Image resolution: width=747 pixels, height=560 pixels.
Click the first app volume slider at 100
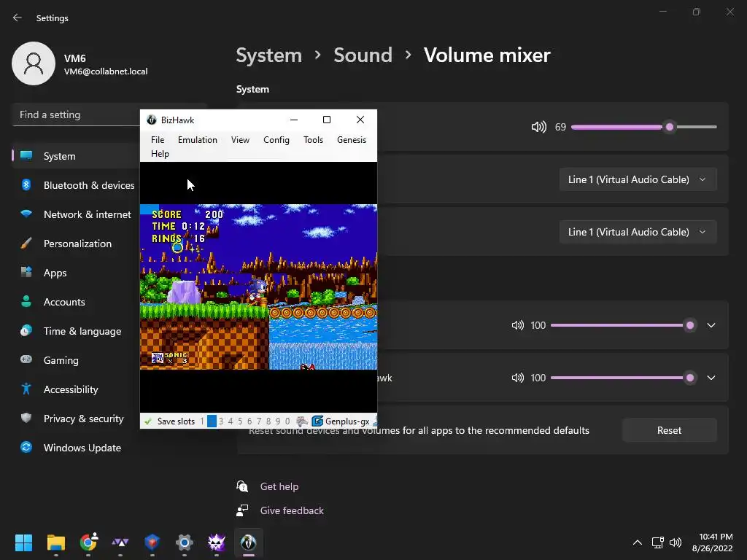click(622, 325)
